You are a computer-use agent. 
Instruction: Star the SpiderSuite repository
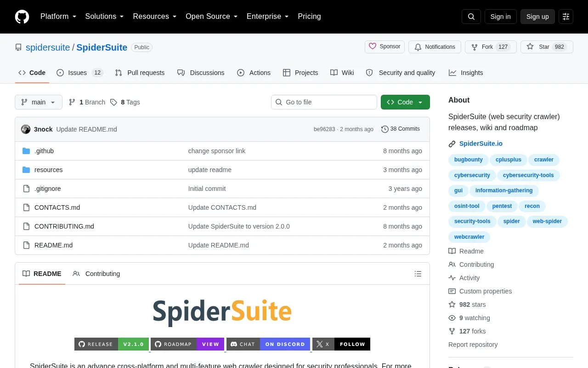point(547,47)
